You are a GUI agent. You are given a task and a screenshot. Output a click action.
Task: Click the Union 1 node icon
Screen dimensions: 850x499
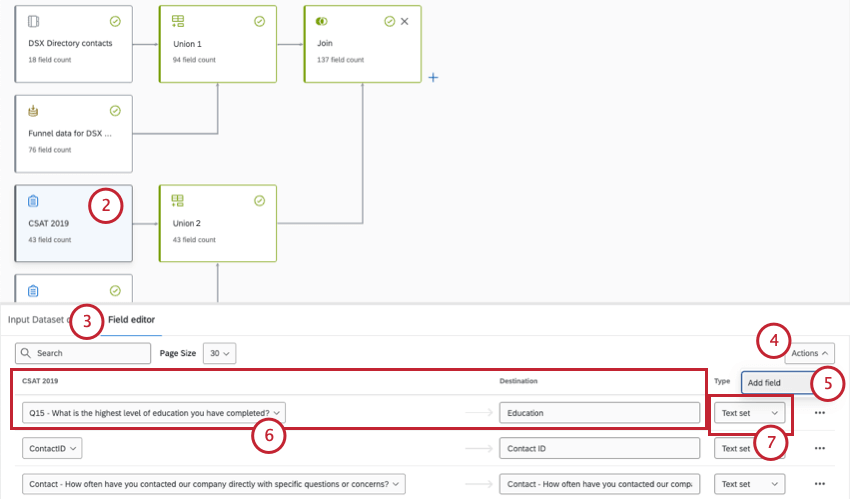click(x=177, y=21)
